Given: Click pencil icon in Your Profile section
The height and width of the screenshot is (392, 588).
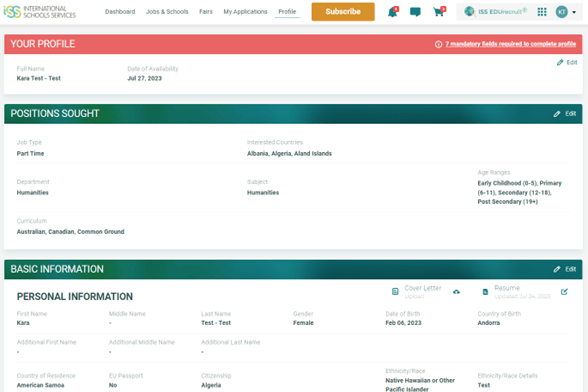Looking at the screenshot, I should pos(560,63).
